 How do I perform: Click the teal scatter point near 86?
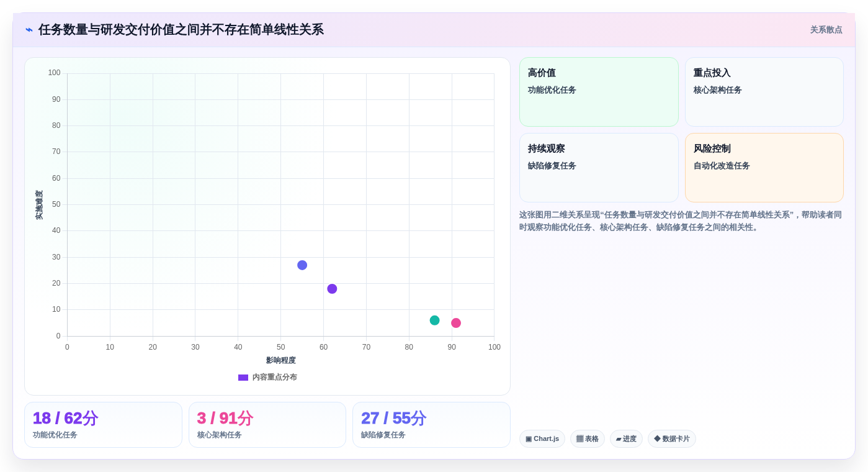pos(434,320)
